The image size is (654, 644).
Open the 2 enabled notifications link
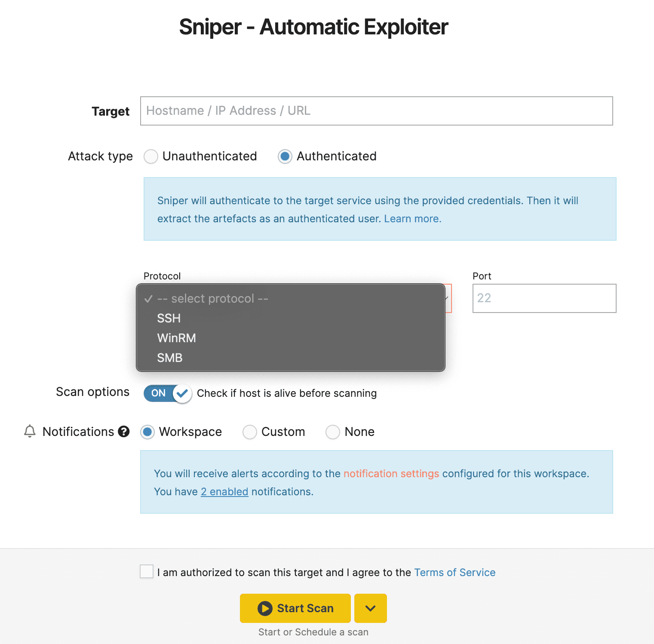224,492
